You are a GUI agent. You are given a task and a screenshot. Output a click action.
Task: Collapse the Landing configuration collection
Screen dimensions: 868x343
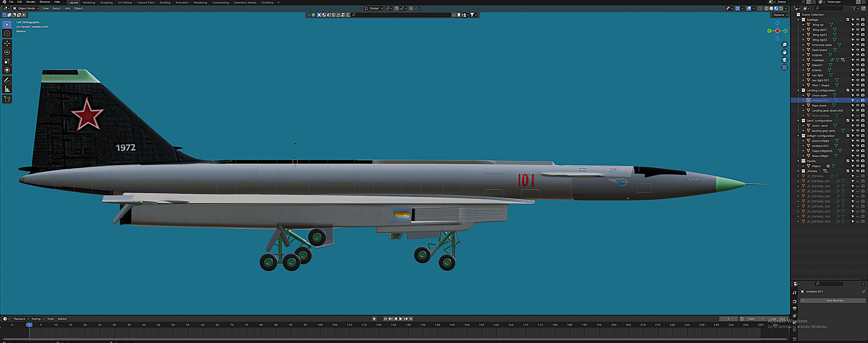tap(798, 90)
